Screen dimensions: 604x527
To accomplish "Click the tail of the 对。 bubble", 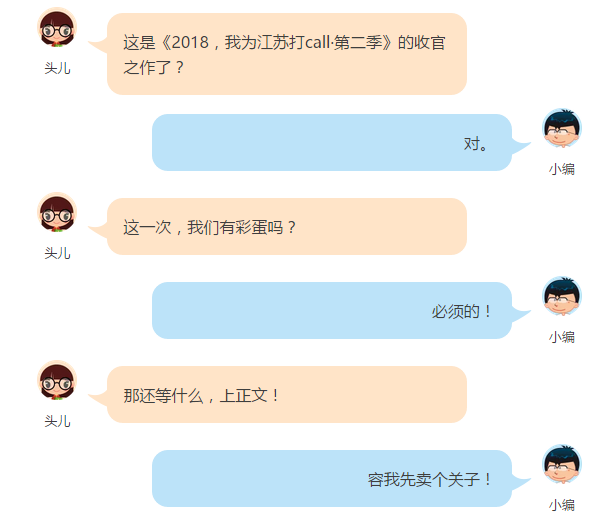I will (521, 148).
